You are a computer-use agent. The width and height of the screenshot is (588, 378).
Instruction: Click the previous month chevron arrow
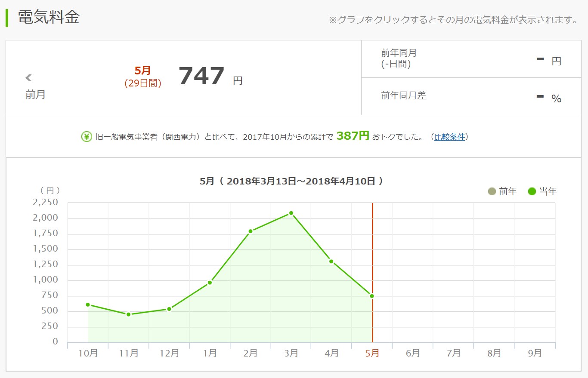tap(29, 78)
